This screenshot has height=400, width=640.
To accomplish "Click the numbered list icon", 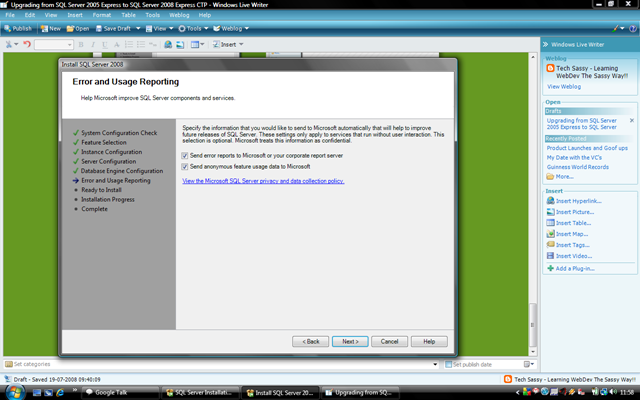I will (129, 44).
